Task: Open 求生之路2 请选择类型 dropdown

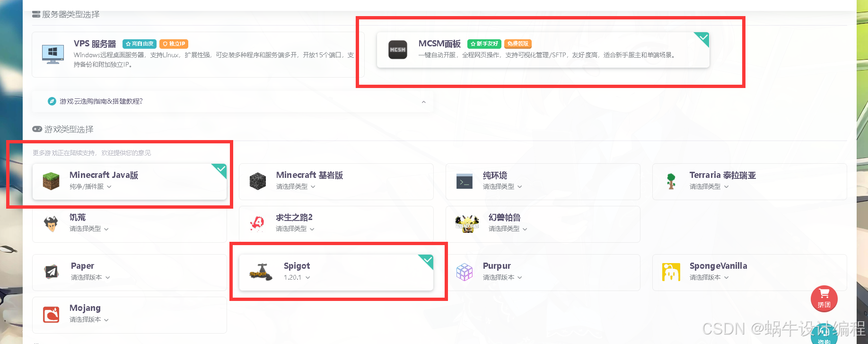Action: click(x=295, y=229)
